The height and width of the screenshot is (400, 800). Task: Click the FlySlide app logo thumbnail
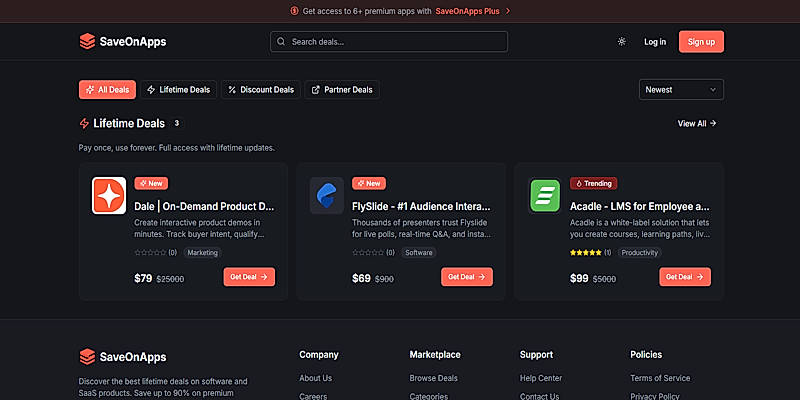coord(327,195)
